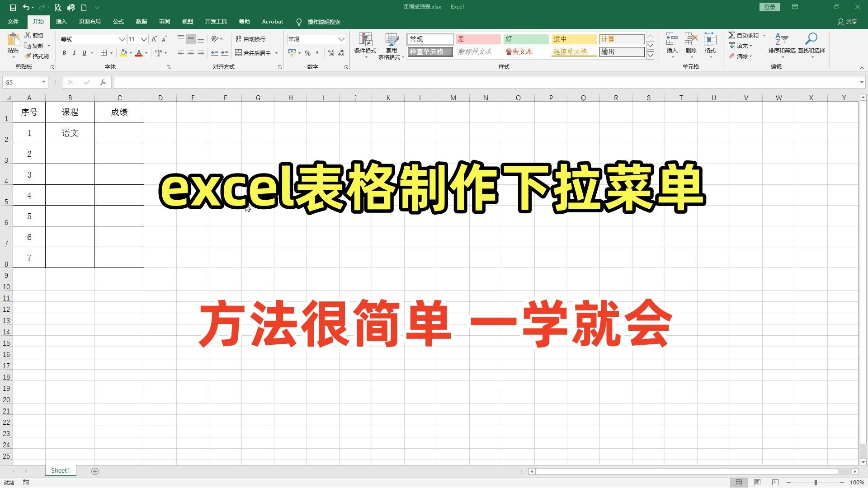Click the Cut (剪切) scissors icon

tap(28, 35)
